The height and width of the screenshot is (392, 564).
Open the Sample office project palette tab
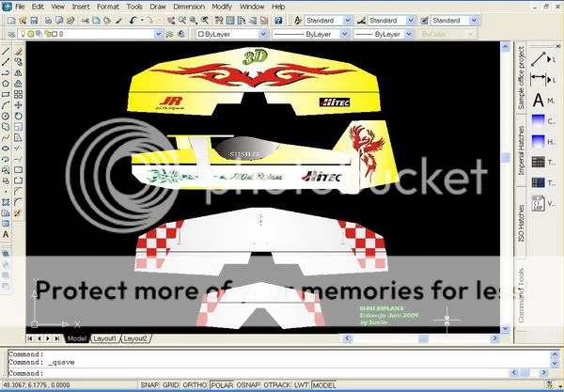point(521,78)
